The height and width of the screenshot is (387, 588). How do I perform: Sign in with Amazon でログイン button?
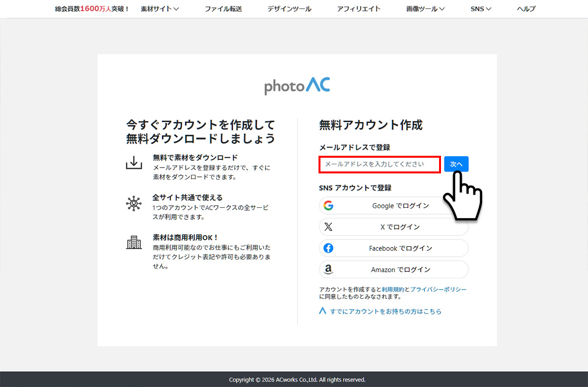[x=393, y=269]
